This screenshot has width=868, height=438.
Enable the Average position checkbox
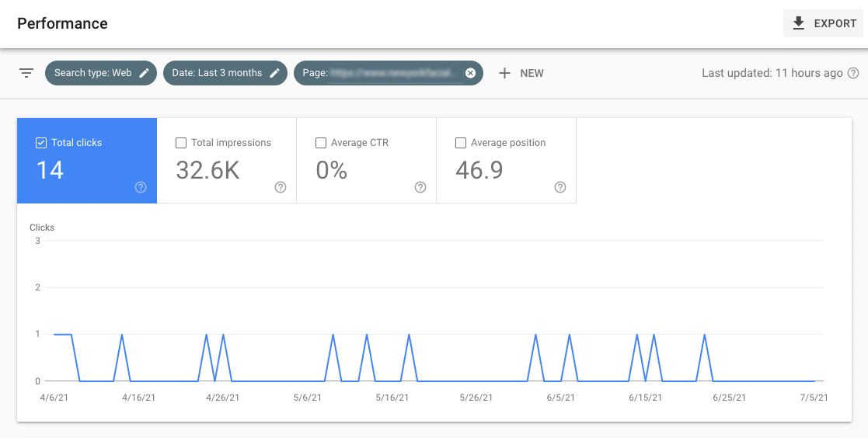coord(461,143)
